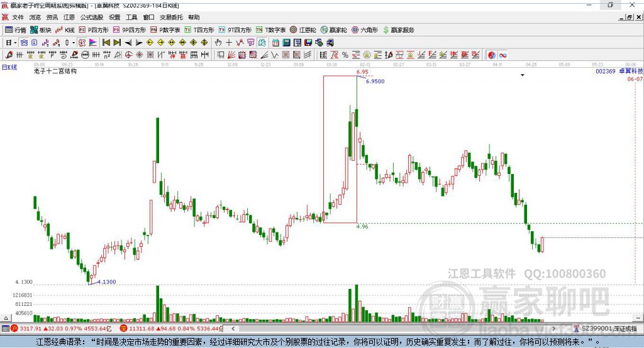The image size is (644, 348).
Task: Click the 日K线 label
Action: (9, 67)
